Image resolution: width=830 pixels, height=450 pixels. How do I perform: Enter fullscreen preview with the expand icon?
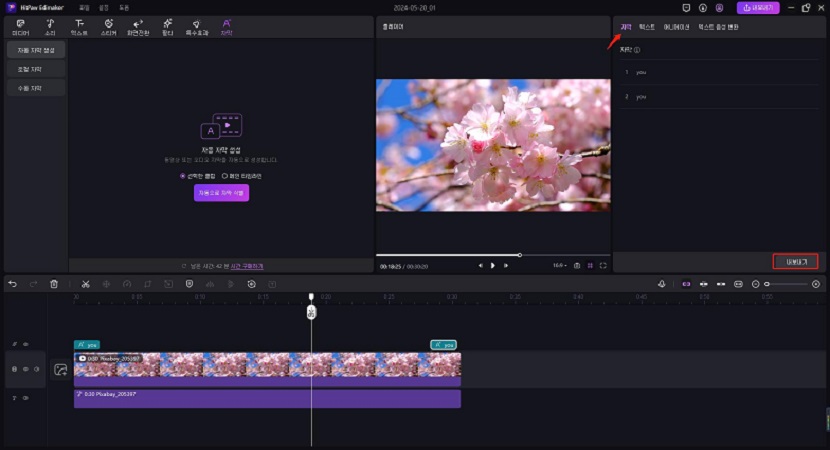coord(603,265)
